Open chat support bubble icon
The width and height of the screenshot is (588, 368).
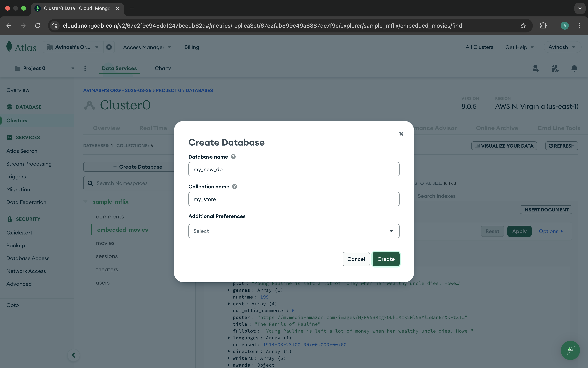point(570,350)
